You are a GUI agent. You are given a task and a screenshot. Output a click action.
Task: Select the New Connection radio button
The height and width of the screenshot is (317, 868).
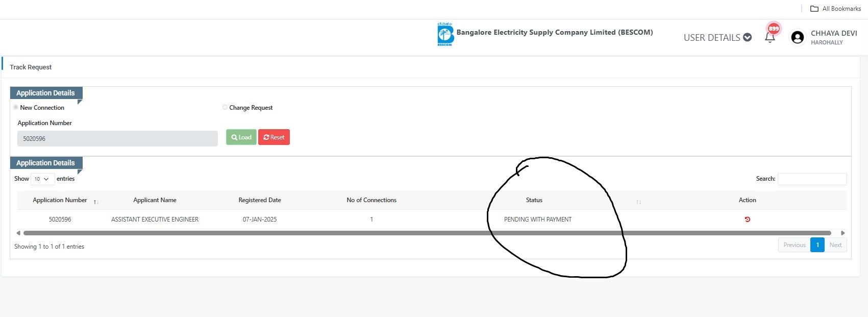tap(16, 107)
